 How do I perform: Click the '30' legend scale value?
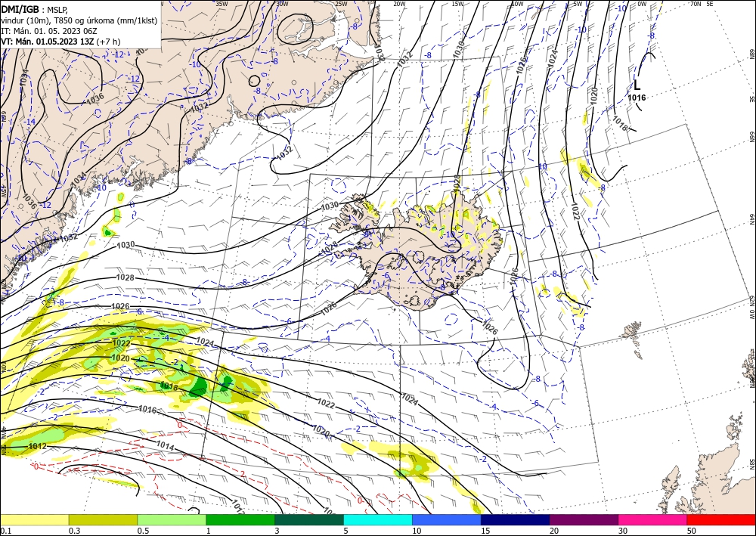[623, 531]
